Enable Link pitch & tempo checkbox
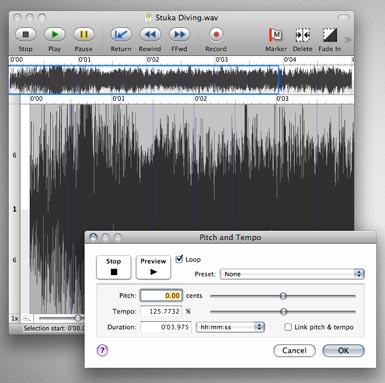This screenshot has height=383, width=385. tap(288, 327)
